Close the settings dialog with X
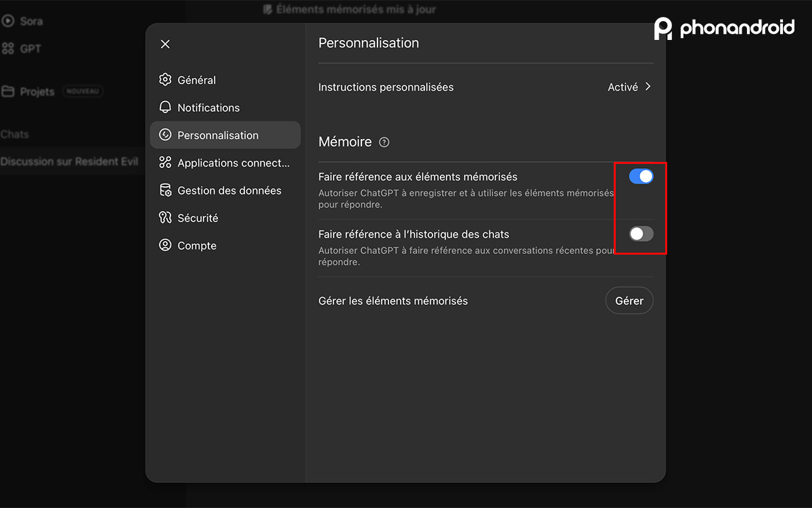Image resolution: width=812 pixels, height=508 pixels. coord(164,43)
